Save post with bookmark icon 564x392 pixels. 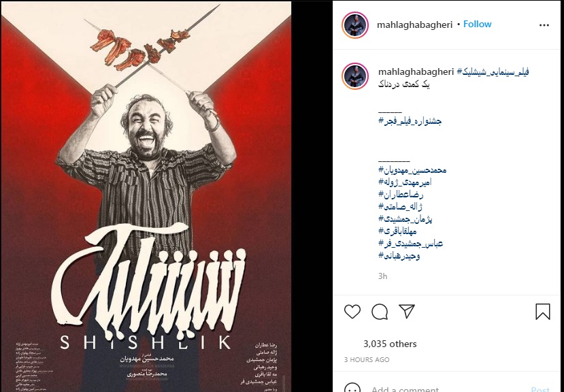coord(543,312)
